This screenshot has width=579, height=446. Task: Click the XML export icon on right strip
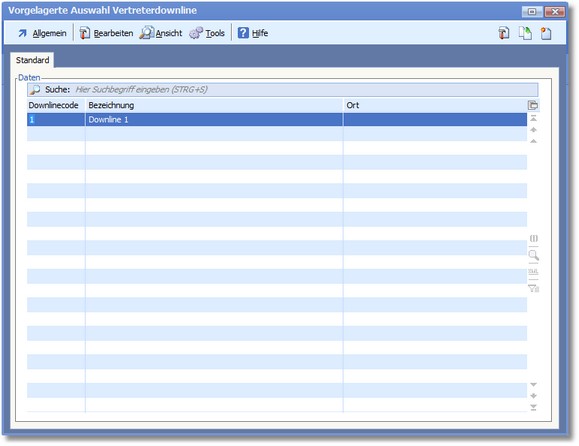point(533,272)
